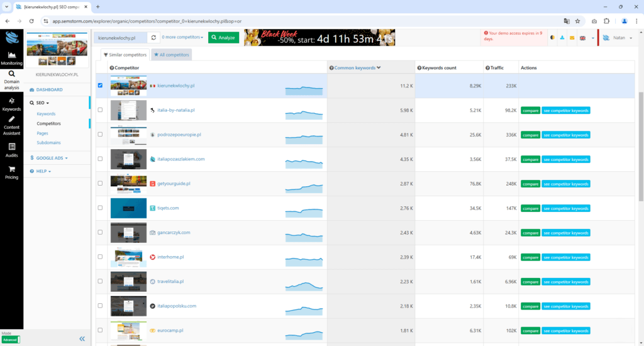Click the tiqets.com favicon icon
644x346 pixels.
coord(152,208)
